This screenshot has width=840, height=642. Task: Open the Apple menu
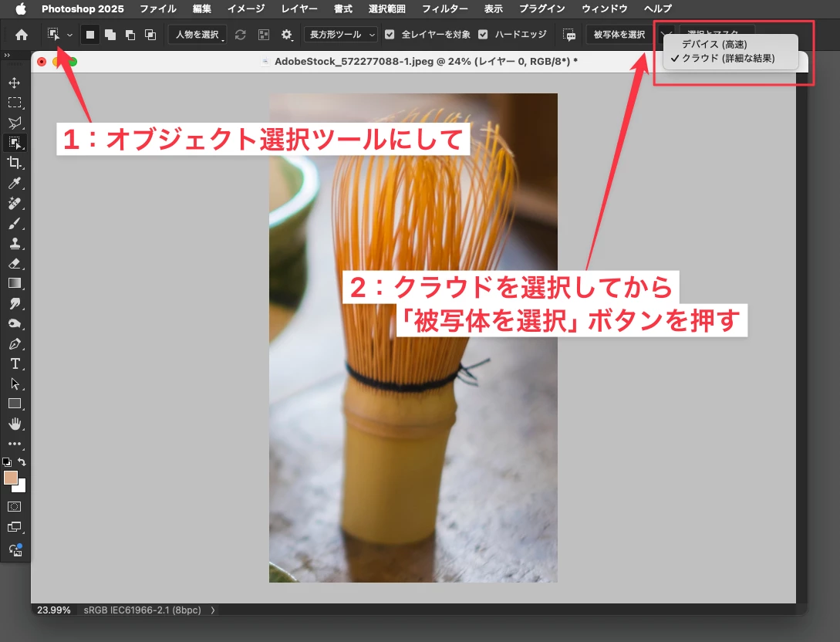point(20,8)
